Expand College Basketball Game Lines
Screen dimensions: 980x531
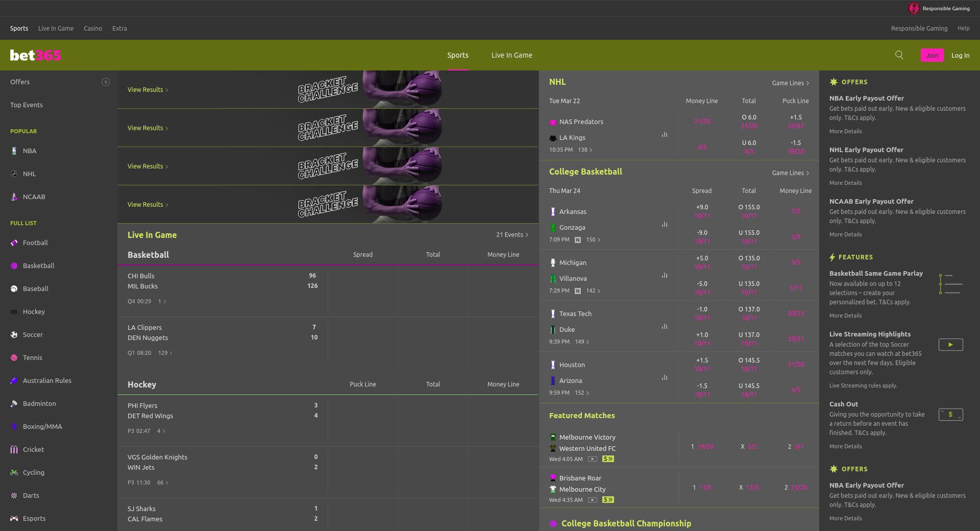point(790,173)
